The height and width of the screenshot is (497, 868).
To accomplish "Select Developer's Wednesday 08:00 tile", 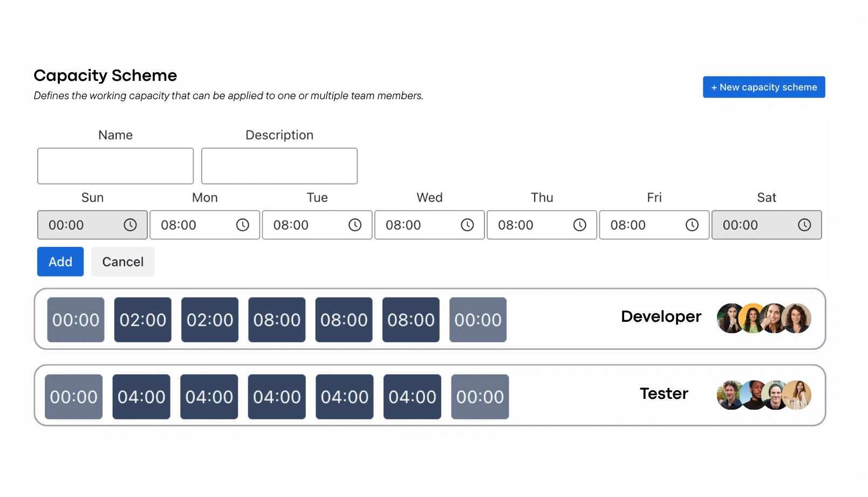I will click(277, 320).
